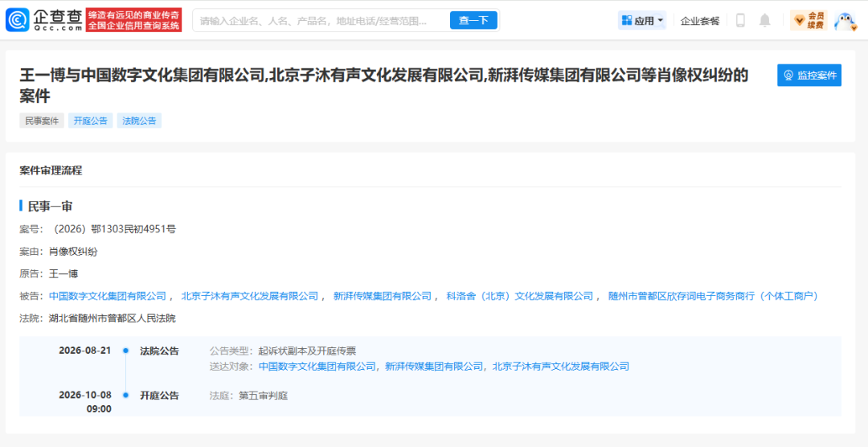The height and width of the screenshot is (447, 868).
Task: Click the 应用 grid icon
Action: (627, 20)
